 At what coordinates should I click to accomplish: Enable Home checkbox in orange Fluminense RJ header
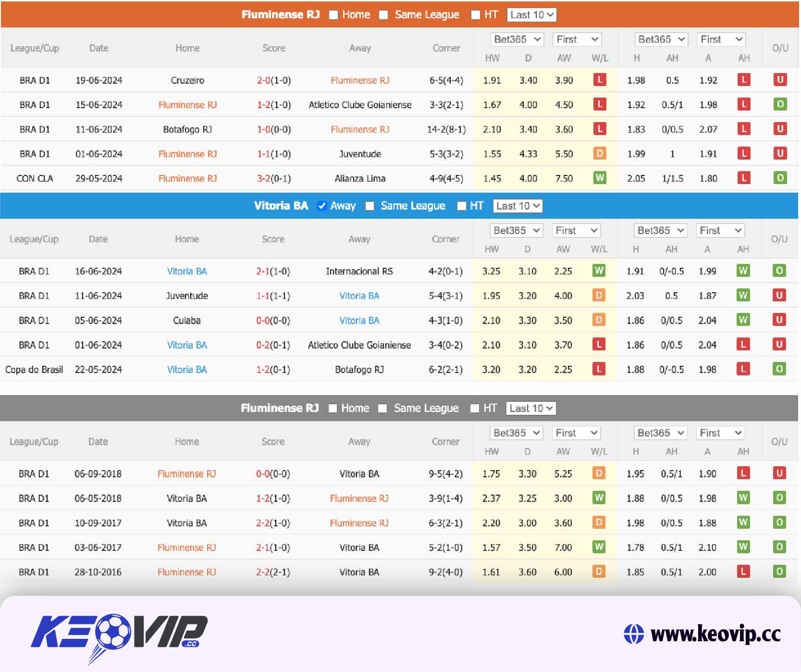tap(333, 15)
